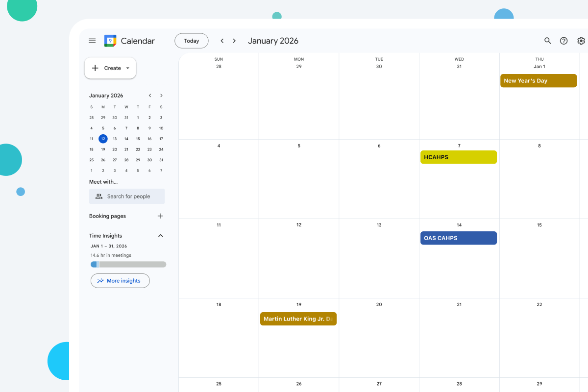This screenshot has height=392, width=588.
Task: Collapse the Time Insights section
Action: pos(160,236)
